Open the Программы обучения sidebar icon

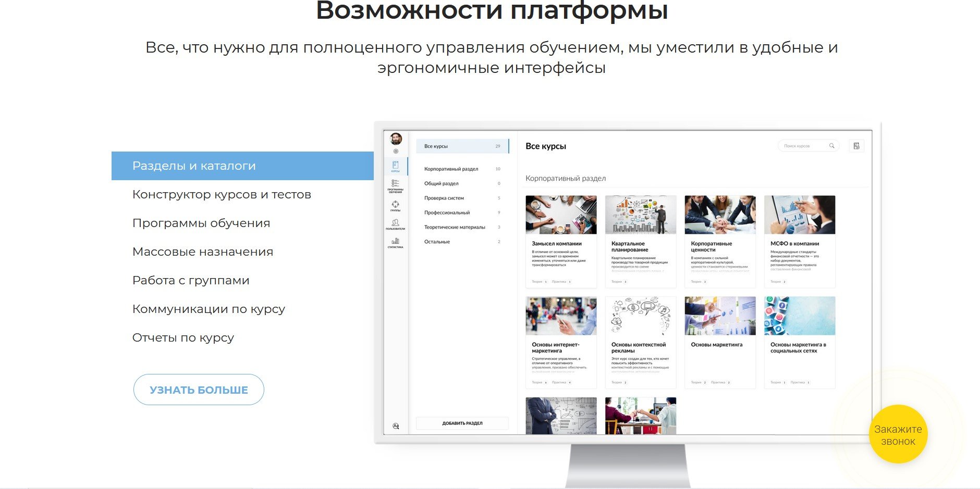point(396,185)
